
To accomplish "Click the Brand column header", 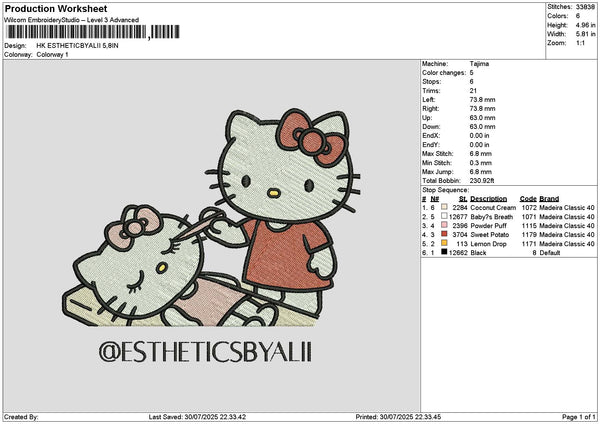I will tap(549, 199).
